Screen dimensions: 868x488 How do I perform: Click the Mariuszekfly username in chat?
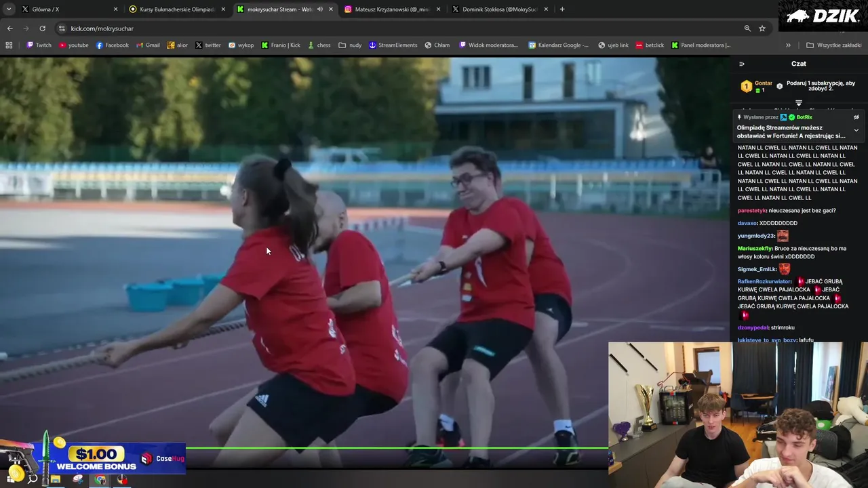coord(755,249)
